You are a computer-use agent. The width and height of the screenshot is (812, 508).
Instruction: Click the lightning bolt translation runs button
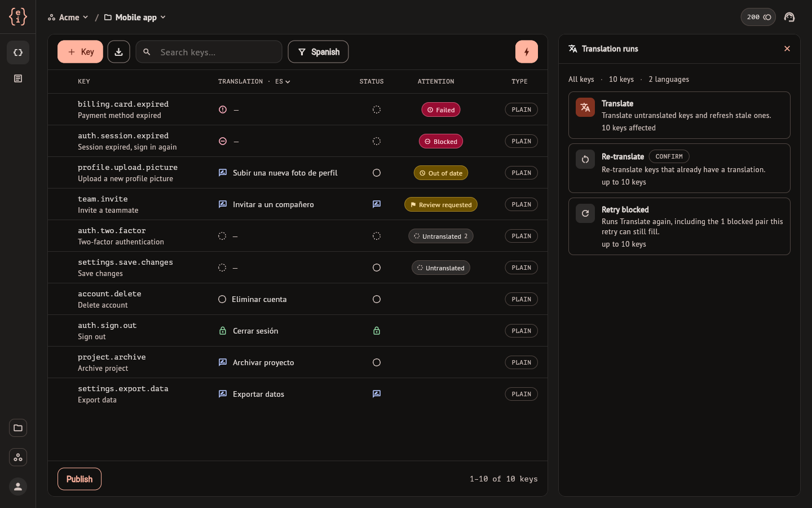[527, 52]
